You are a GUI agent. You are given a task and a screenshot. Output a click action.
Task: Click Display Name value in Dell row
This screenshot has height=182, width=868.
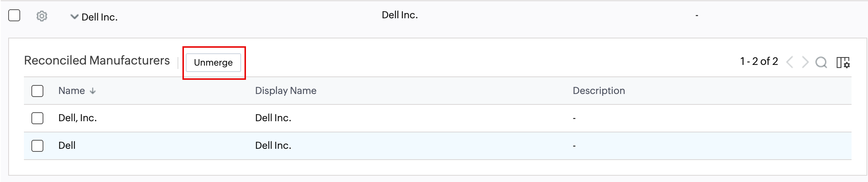tap(273, 145)
